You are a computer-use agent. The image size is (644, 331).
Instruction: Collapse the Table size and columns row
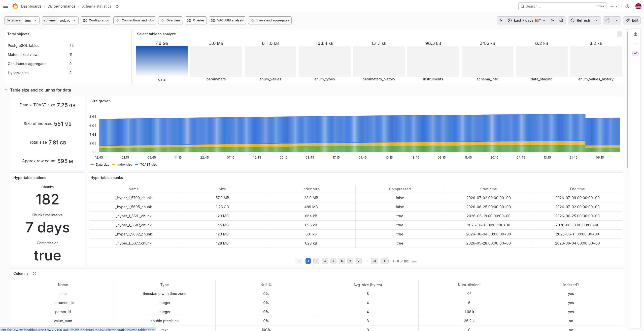6,90
